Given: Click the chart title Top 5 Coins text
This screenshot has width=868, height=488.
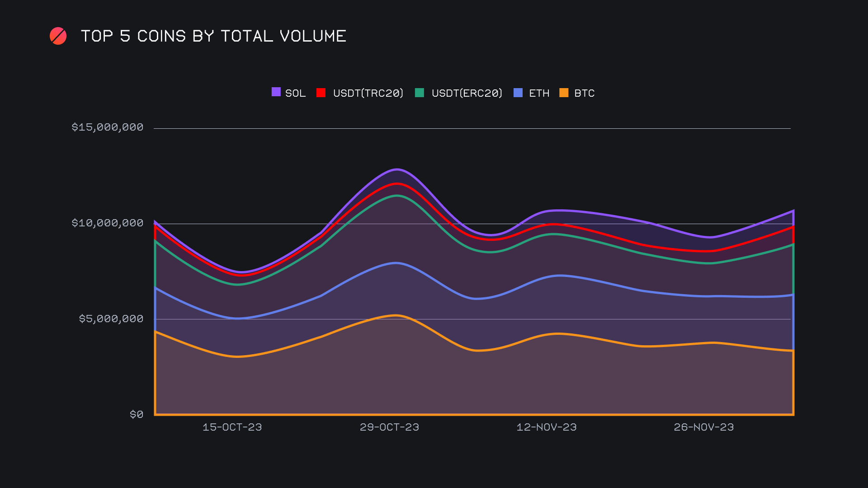Looking at the screenshot, I should (x=213, y=36).
